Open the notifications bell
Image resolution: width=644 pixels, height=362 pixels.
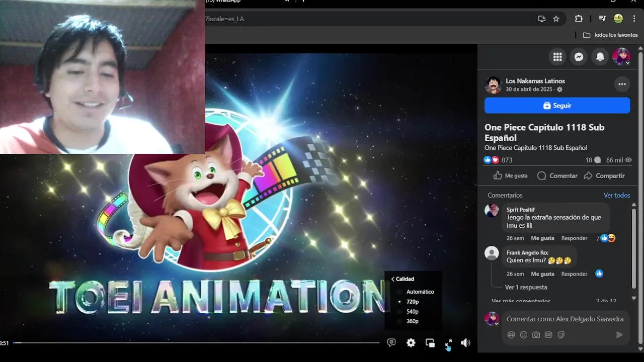[600, 57]
